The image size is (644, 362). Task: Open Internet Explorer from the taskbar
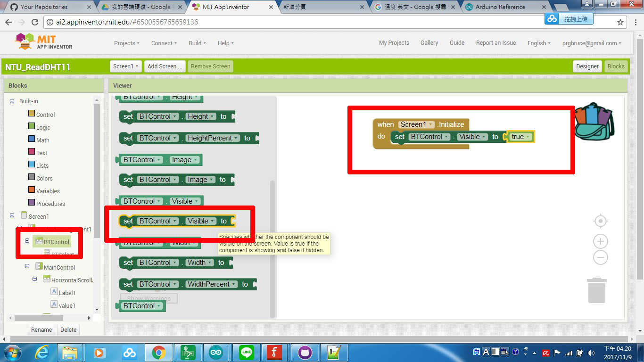click(42, 352)
